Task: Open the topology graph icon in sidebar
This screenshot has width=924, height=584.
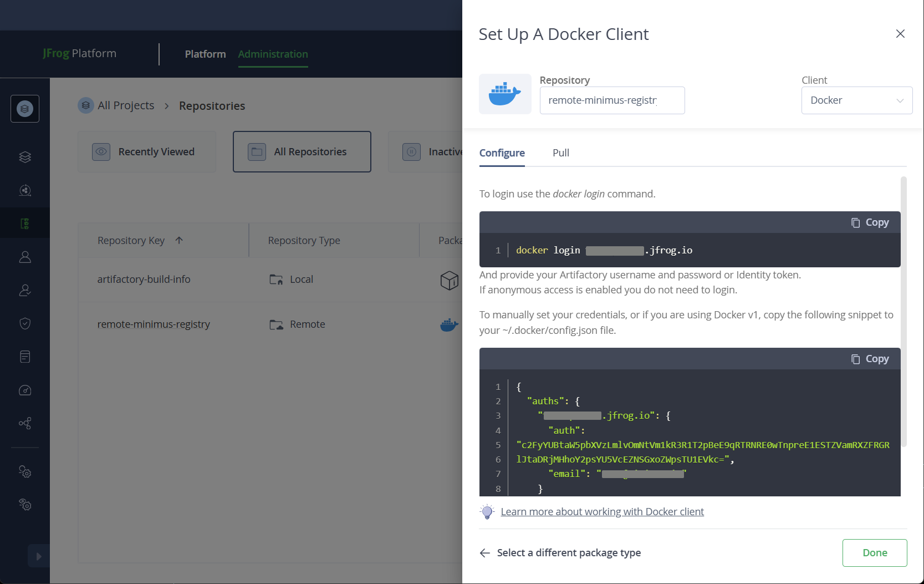Action: 24,423
